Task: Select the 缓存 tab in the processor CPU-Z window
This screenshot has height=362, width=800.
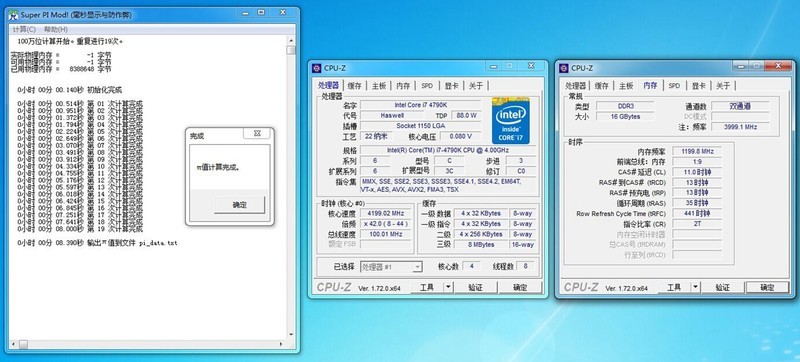Action: (x=354, y=86)
